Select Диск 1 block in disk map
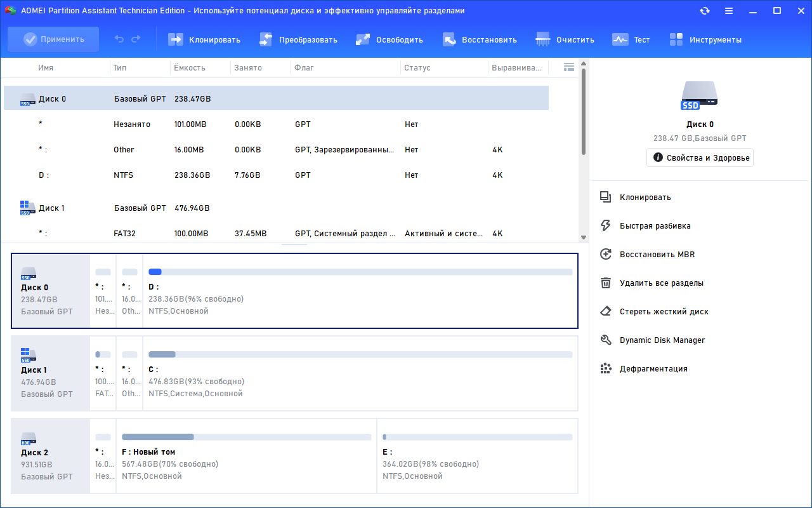The width and height of the screenshot is (812, 508). coord(51,373)
